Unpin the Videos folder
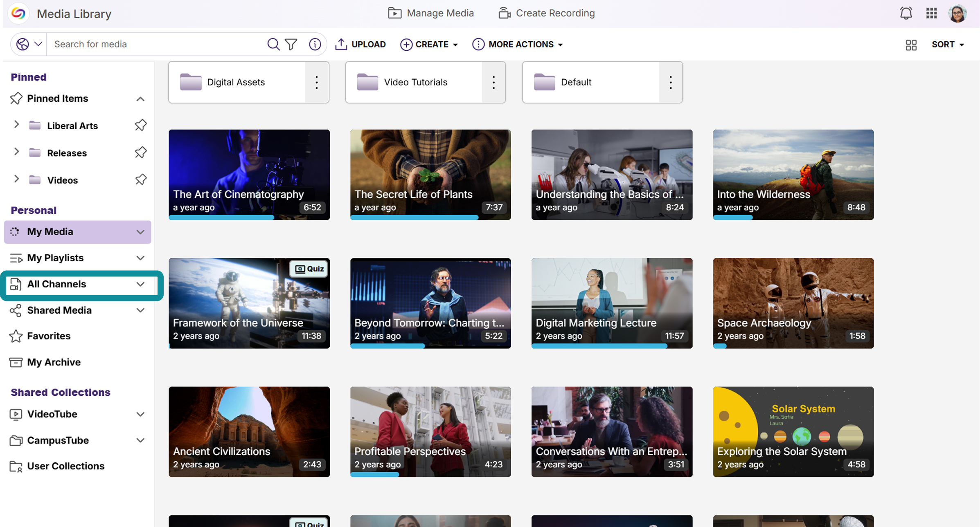 click(x=140, y=179)
